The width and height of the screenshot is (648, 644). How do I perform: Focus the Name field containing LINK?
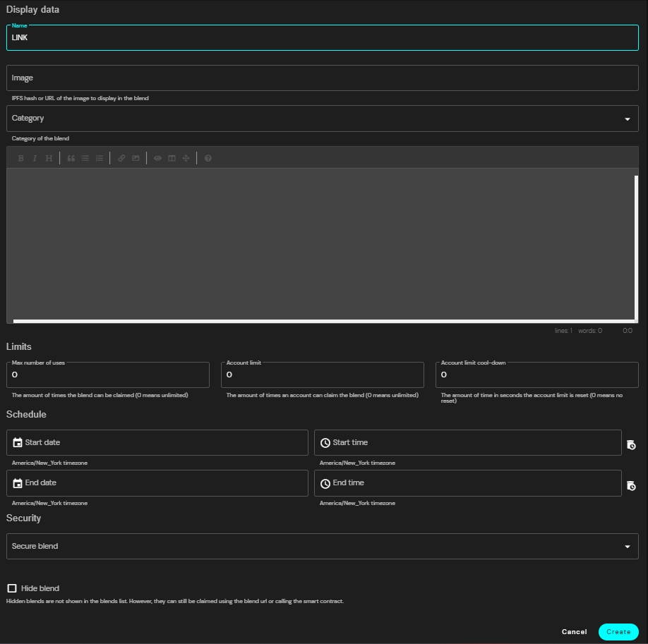pos(323,37)
